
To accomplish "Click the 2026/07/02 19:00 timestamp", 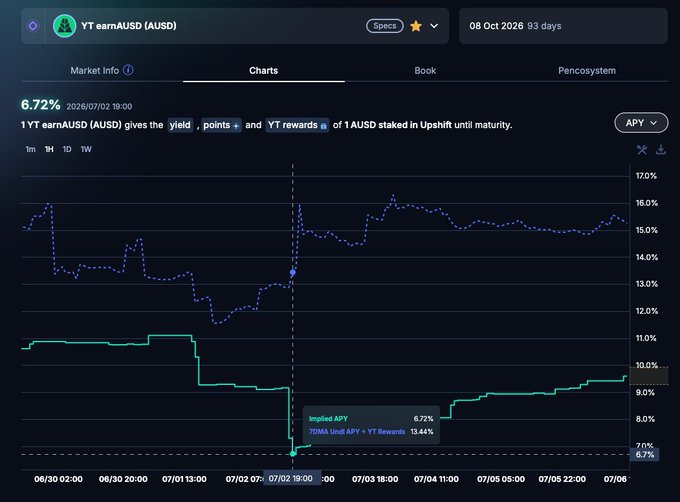I will pyautogui.click(x=99, y=107).
